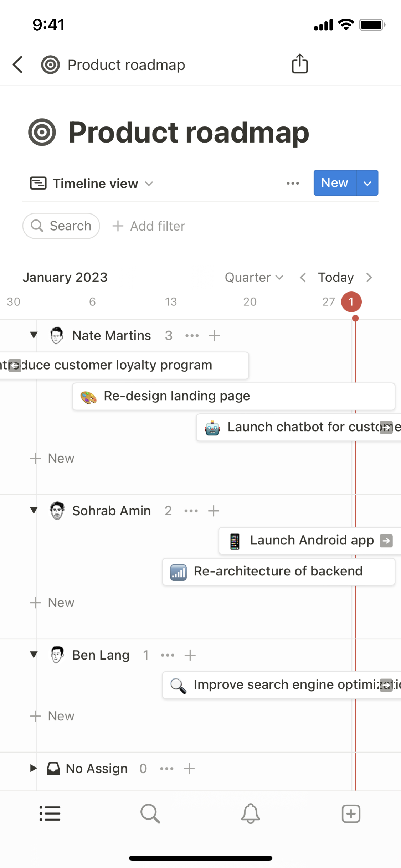Screen dimensions: 401x868
Task: Expand the No Assign group
Action: (33, 768)
